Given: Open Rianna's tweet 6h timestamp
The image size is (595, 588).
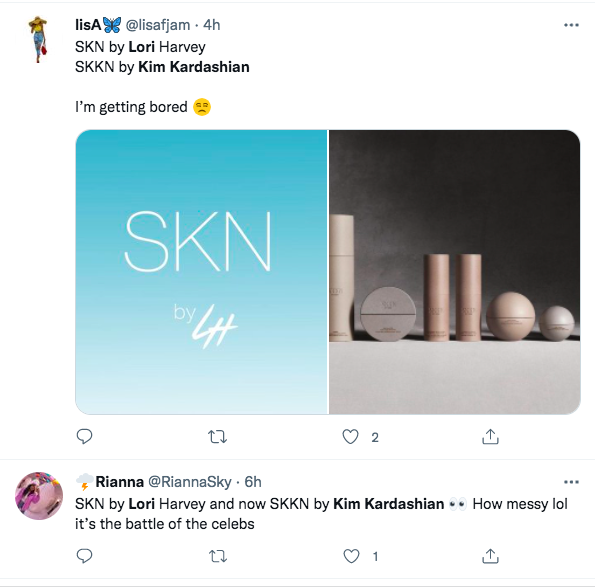Looking at the screenshot, I should coord(253,482).
